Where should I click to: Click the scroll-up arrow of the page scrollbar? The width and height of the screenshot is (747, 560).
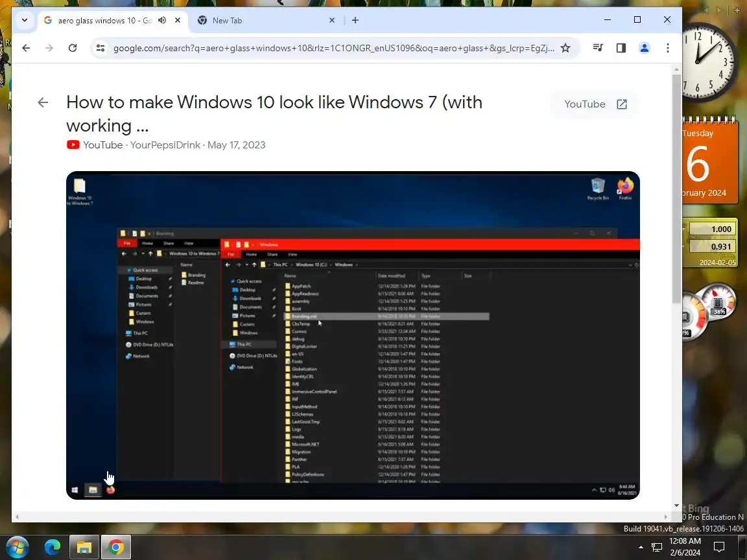(676, 70)
